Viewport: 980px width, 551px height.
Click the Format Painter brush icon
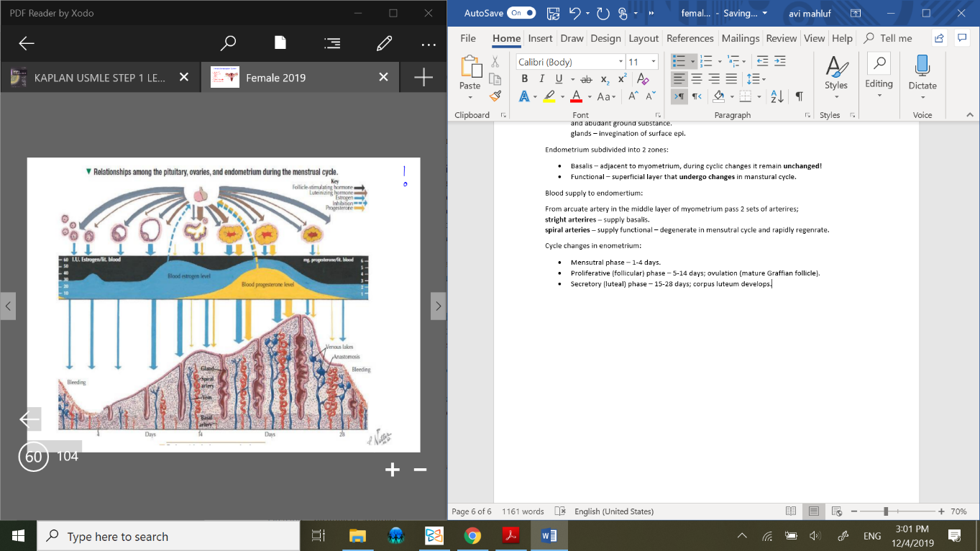[495, 96]
